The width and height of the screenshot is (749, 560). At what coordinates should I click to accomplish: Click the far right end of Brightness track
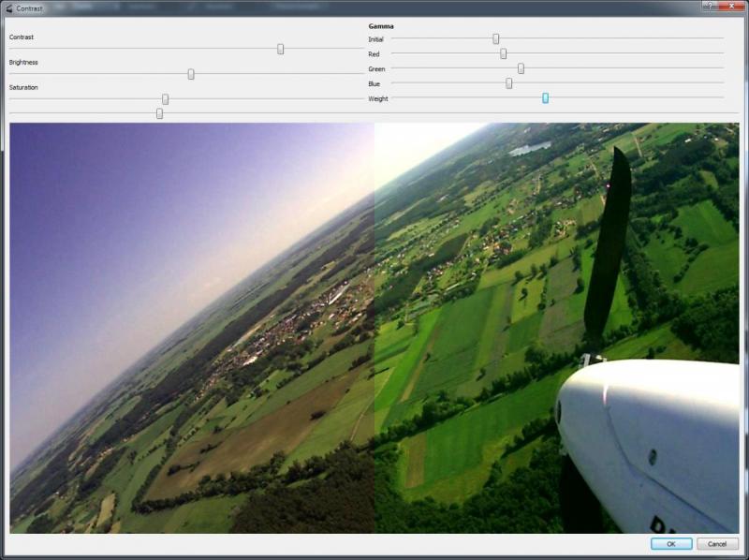click(361, 74)
